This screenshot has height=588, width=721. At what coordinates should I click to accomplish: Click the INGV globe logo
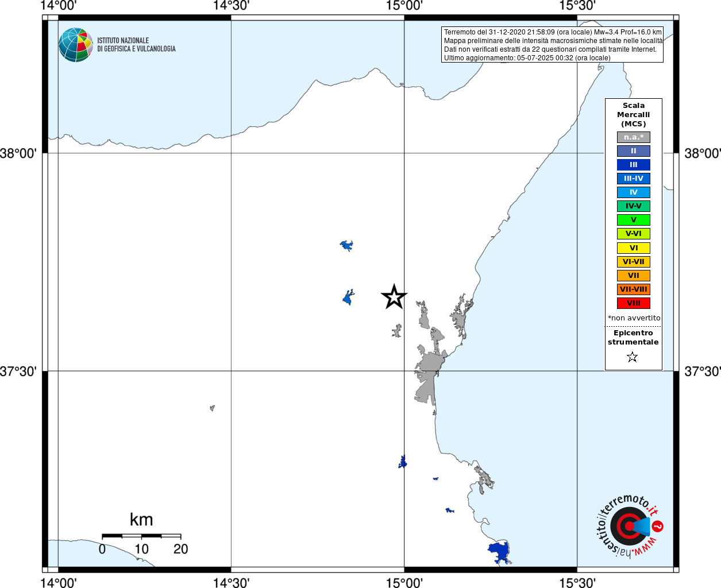pyautogui.click(x=76, y=45)
